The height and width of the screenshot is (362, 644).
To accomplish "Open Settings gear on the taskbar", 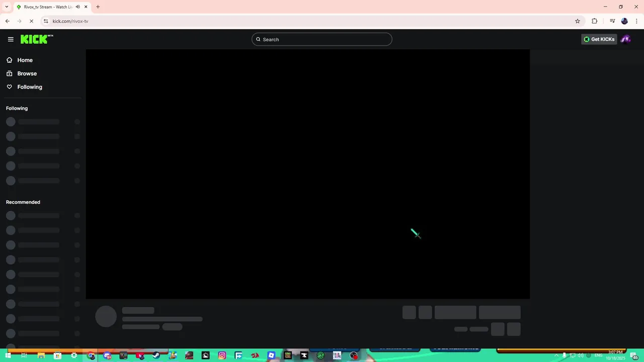I will (74, 355).
